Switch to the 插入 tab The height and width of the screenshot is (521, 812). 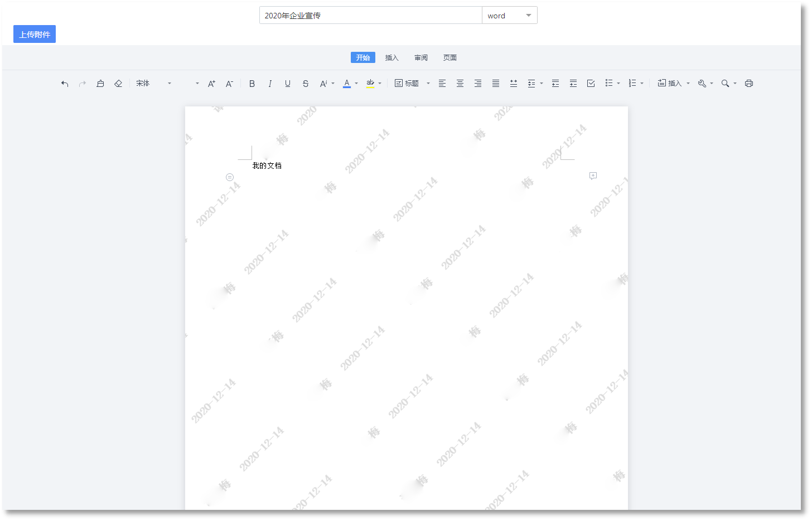(x=392, y=58)
